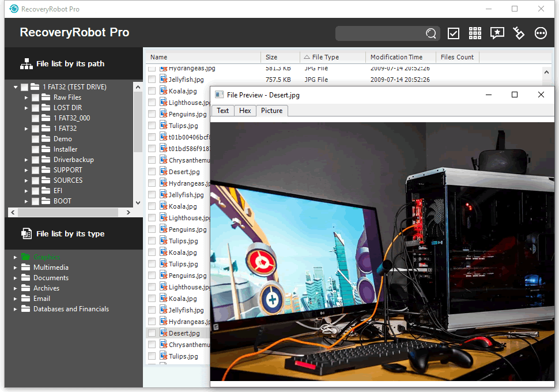
Task: Start a search with the magnifier icon
Action: (x=430, y=33)
